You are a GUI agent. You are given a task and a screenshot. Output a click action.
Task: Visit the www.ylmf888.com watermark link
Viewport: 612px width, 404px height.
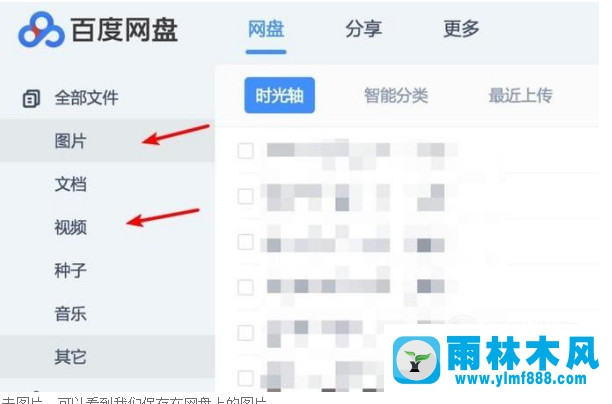point(521,378)
